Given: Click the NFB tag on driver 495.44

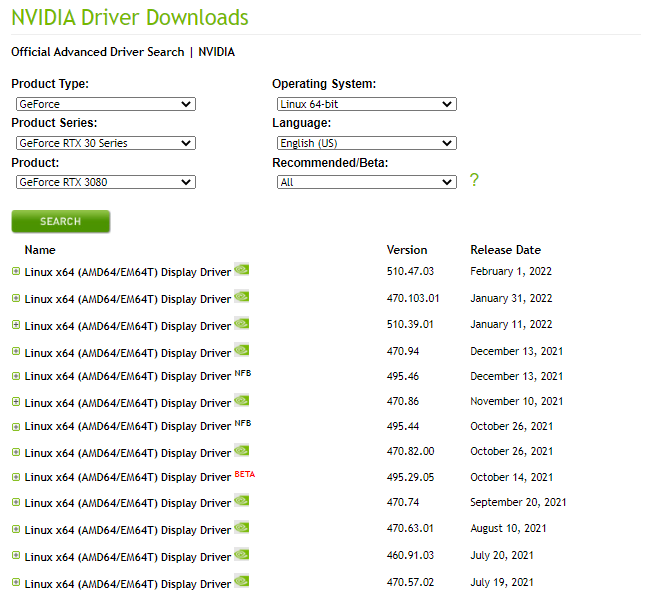Looking at the screenshot, I should pyautogui.click(x=243, y=423).
